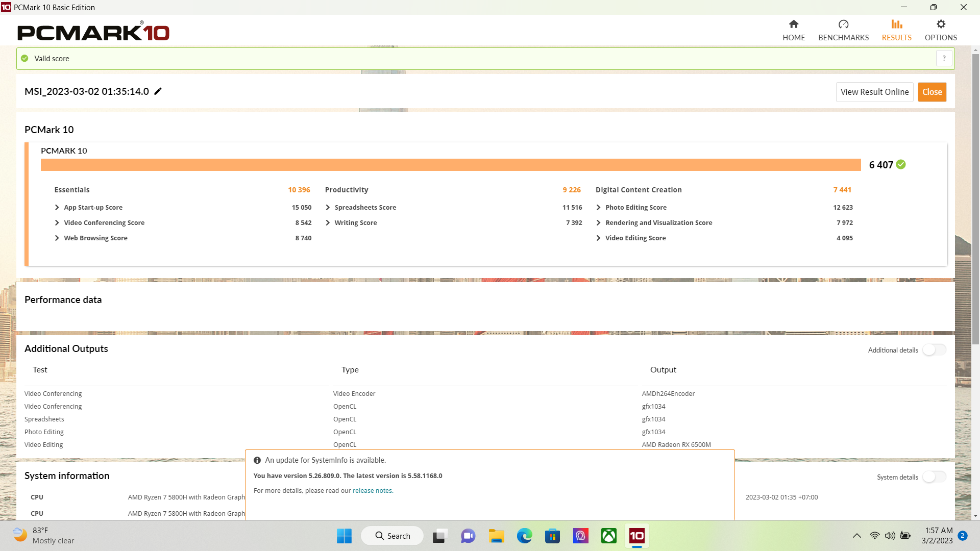
Task: Expand App Start-up Score
Action: (57, 208)
